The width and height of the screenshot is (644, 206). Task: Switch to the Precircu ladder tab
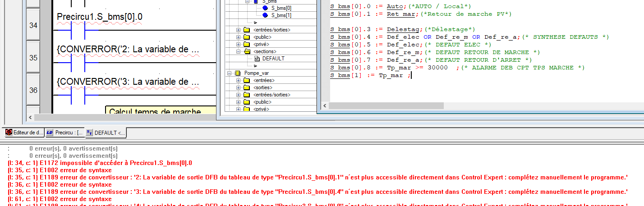click(65, 133)
